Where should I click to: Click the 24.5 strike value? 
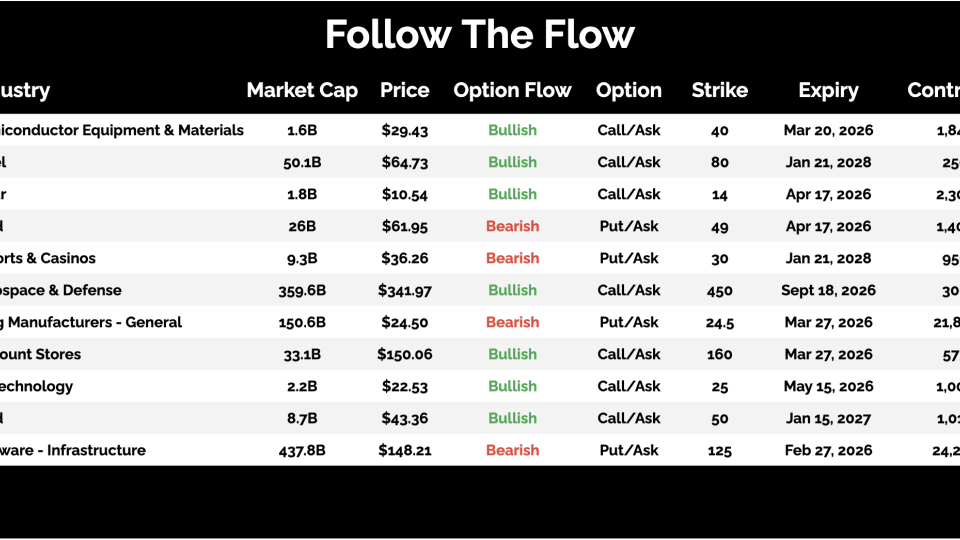[x=720, y=322]
